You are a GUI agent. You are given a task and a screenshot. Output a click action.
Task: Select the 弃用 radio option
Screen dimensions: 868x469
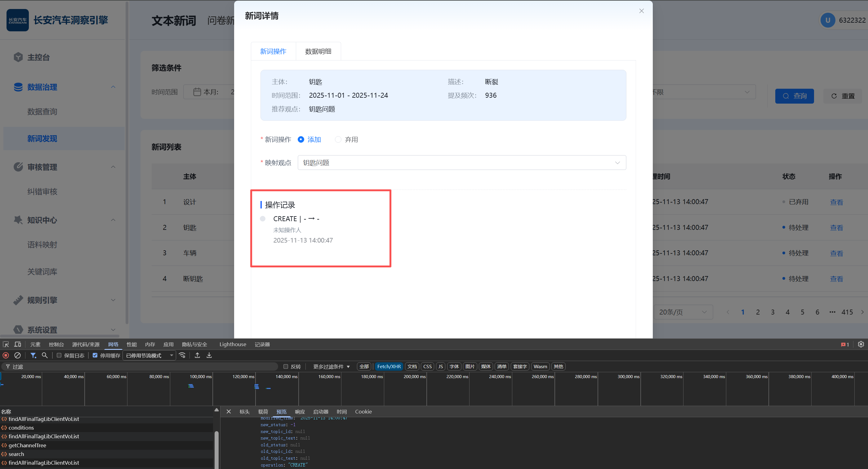coord(338,140)
